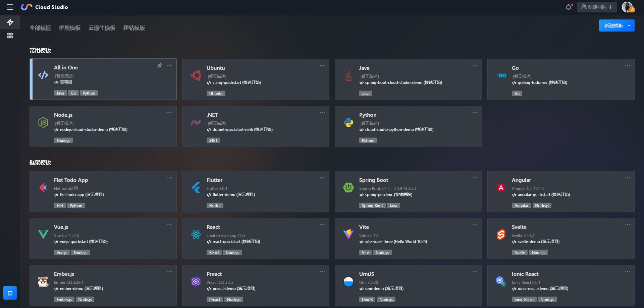Screen dimensions: 644x308
Task: Open the more options on Go card
Action: (x=628, y=66)
